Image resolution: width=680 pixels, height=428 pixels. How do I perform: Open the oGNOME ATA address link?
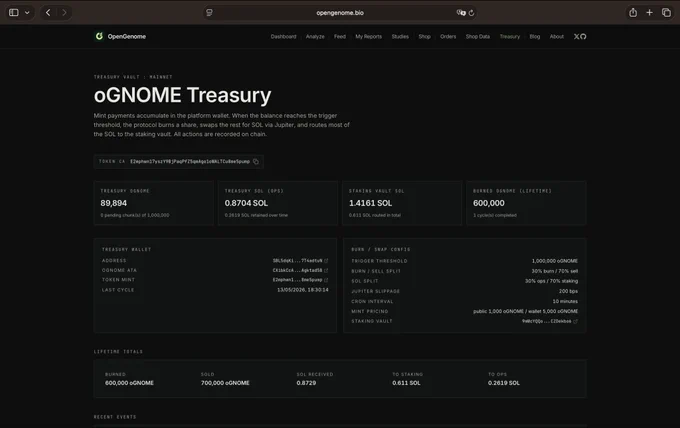pyautogui.click(x=298, y=270)
